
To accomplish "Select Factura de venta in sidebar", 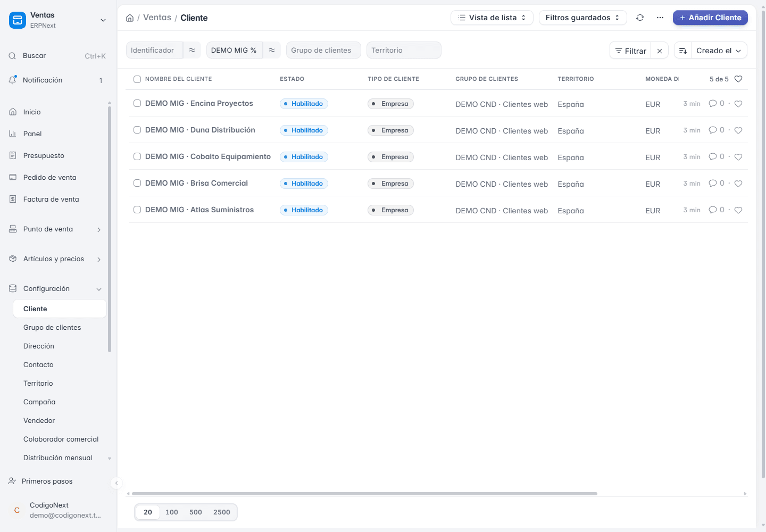I will (51, 199).
